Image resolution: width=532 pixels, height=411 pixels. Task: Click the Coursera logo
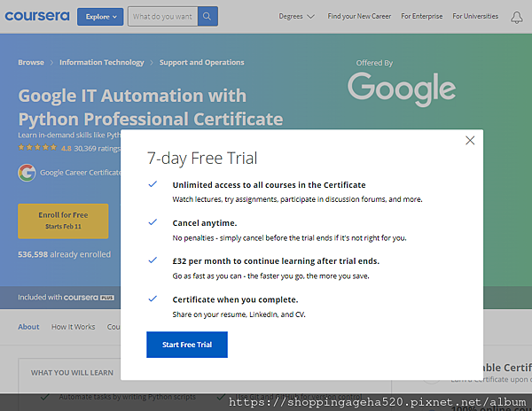[x=37, y=16]
